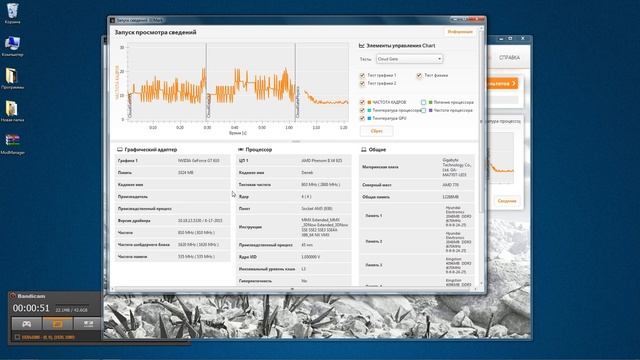Disable the Температура GPU chart series
Screen dimensions: 640x360
point(362,118)
